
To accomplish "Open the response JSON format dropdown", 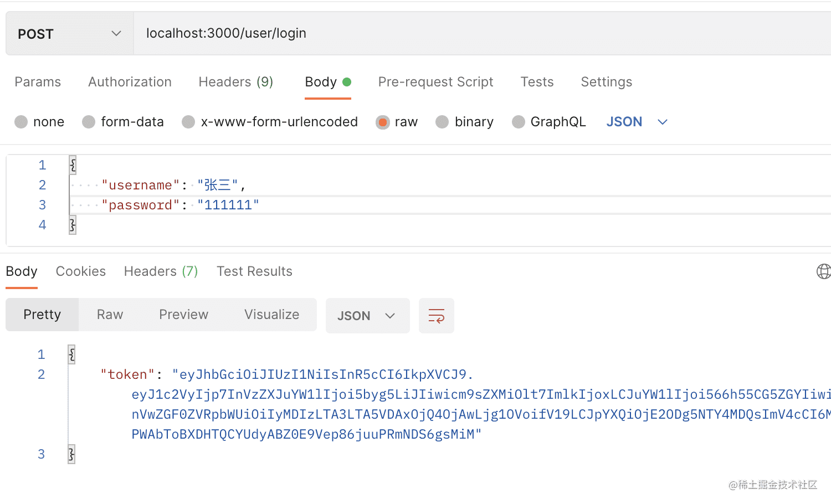I will (367, 316).
